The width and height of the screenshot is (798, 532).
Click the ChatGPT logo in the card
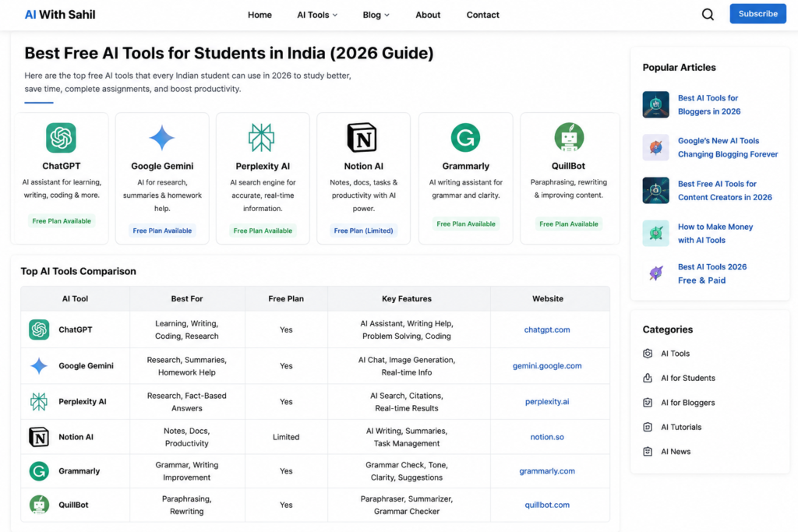point(61,137)
